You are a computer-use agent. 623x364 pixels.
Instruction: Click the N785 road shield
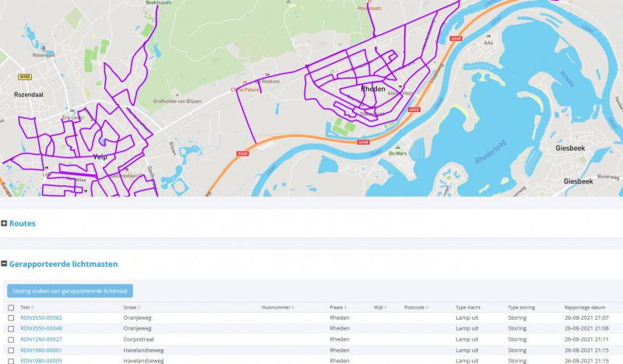click(24, 77)
